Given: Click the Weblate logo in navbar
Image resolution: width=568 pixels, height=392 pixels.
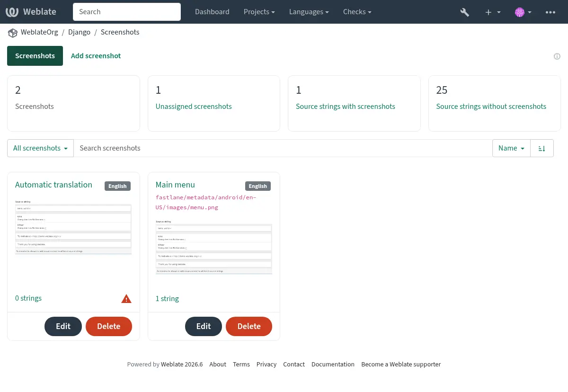Looking at the screenshot, I should point(31,12).
